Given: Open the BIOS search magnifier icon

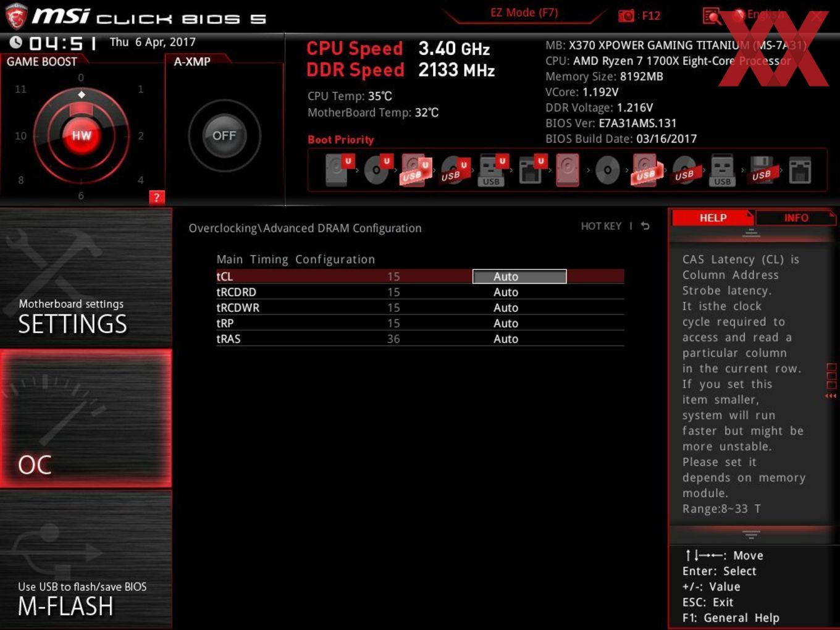Looking at the screenshot, I should point(711,16).
